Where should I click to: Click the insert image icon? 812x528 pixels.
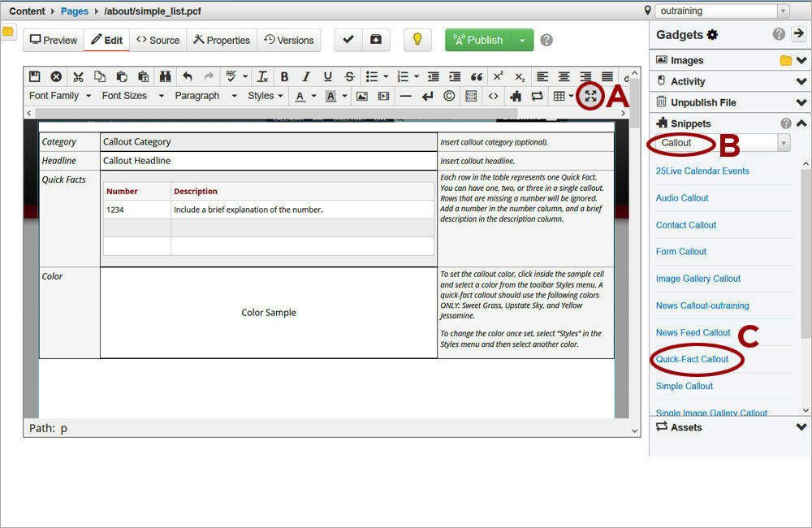[362, 96]
